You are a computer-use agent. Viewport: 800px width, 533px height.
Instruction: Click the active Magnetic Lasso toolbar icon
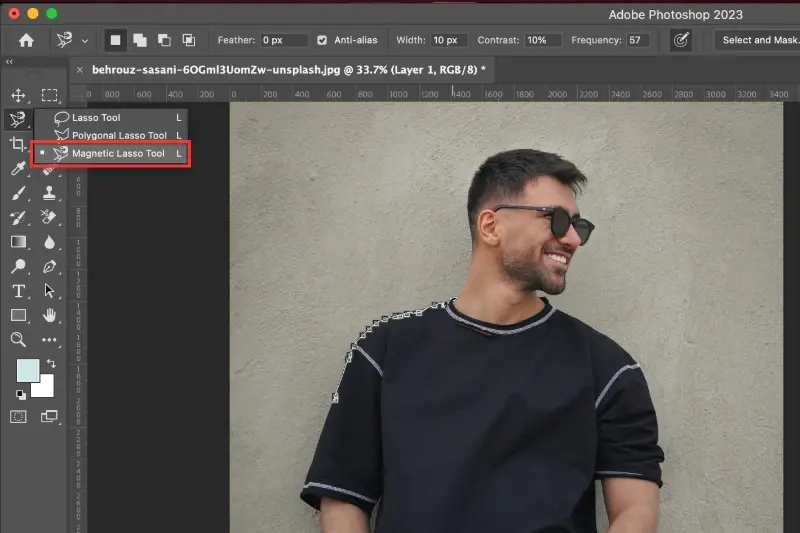17,119
